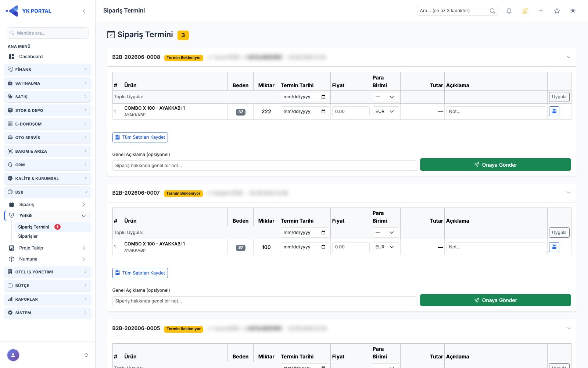Image resolution: width=588 pixels, height=368 pixels.
Task: Expand the STOK & DEPO section
Action: coord(48,110)
